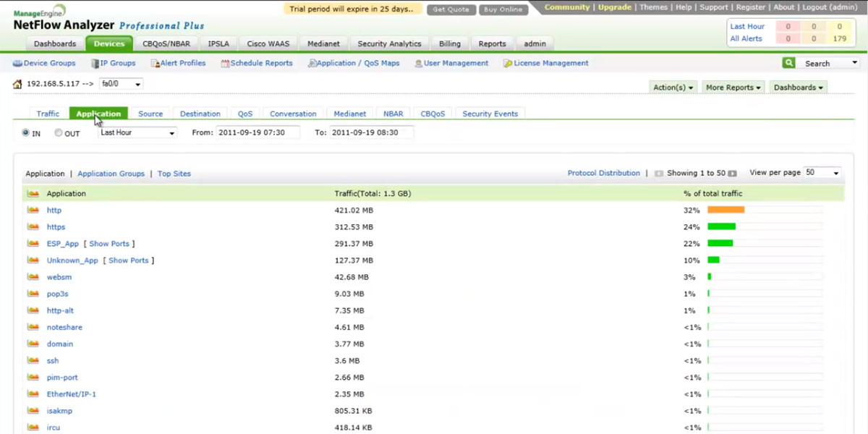
Task: Show Ports for ESP_App
Action: point(109,244)
